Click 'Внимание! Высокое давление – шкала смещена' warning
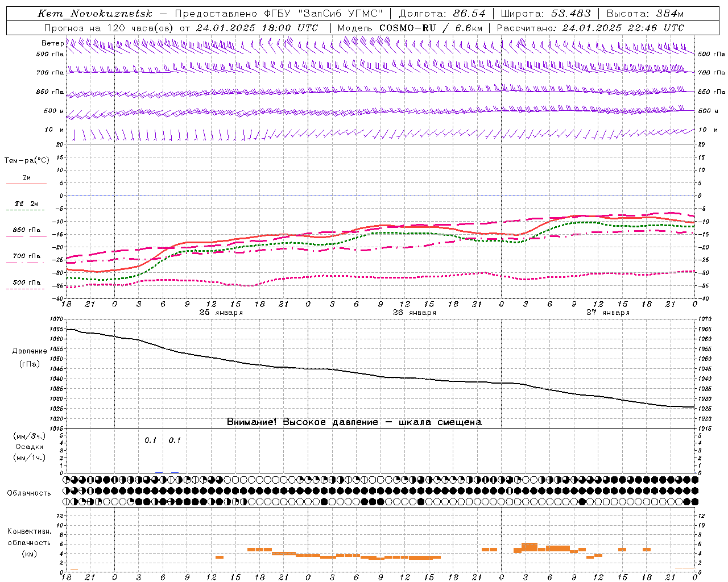Screen dimensions: 728x582 click(354, 422)
